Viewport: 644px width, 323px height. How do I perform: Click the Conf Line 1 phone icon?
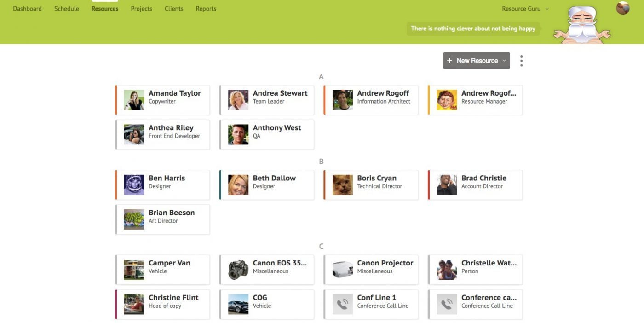point(343,305)
